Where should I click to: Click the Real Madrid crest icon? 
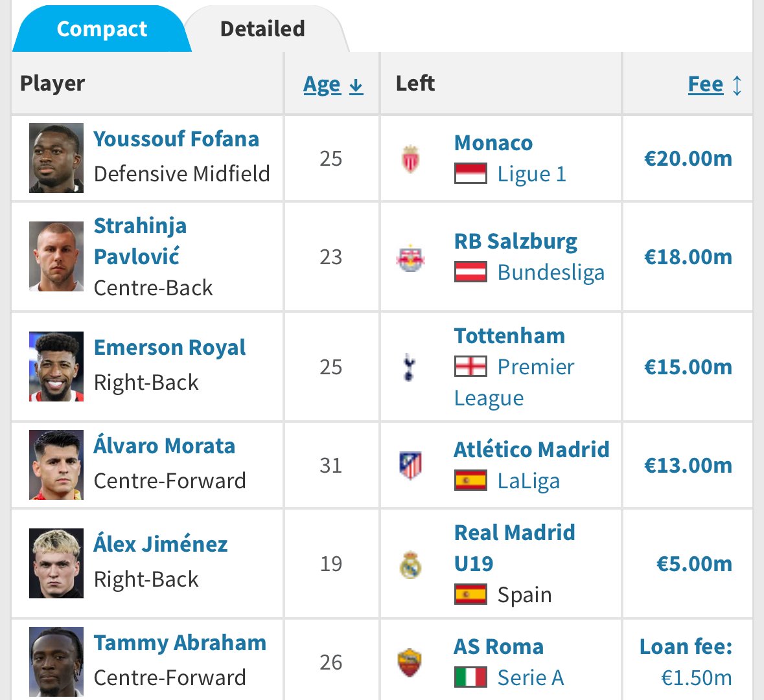pyautogui.click(x=410, y=564)
